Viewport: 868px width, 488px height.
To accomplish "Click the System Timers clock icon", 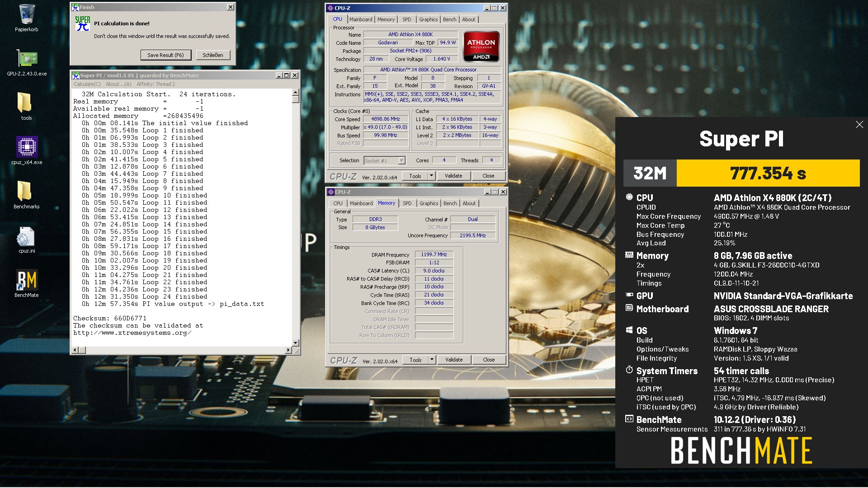I will 629,370.
